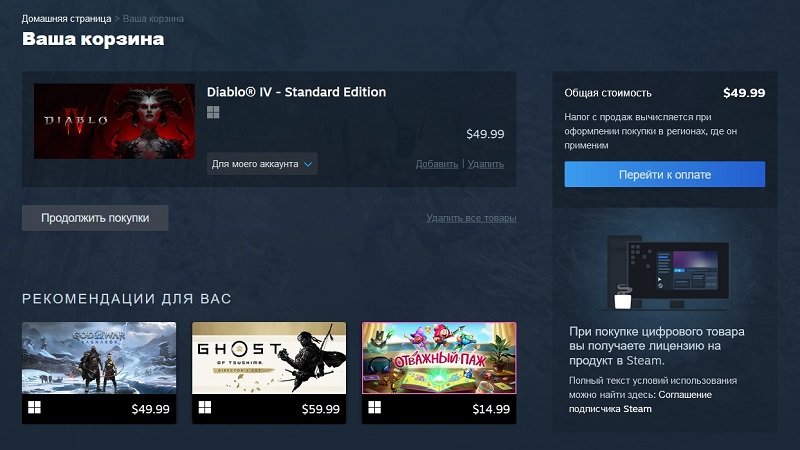Click chevron arrow beside 'Для моего аккаунта'
This screenshot has height=450, width=800.
(x=308, y=163)
